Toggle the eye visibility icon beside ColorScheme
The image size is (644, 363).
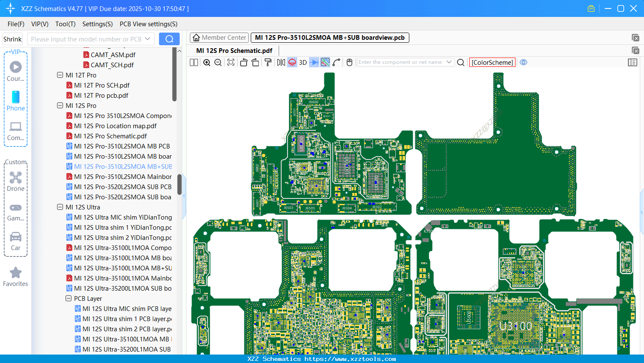pos(523,62)
